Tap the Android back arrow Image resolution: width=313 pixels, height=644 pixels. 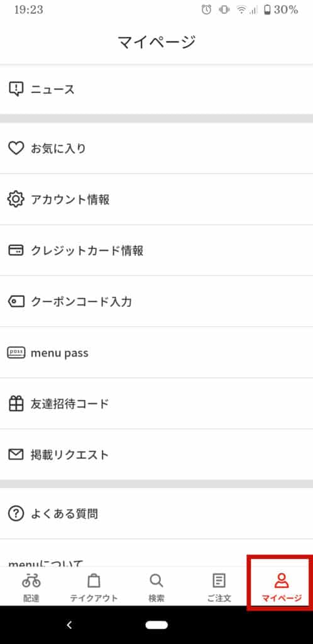[x=69, y=625]
